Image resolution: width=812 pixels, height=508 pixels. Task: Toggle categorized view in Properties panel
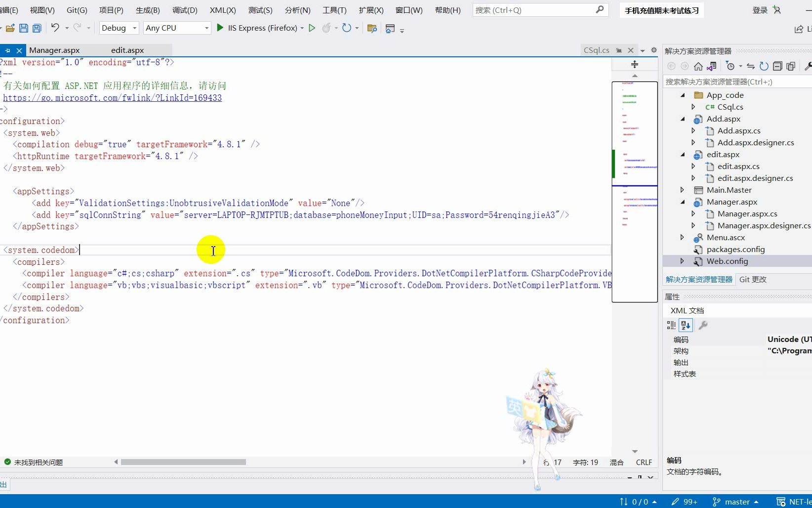point(671,325)
